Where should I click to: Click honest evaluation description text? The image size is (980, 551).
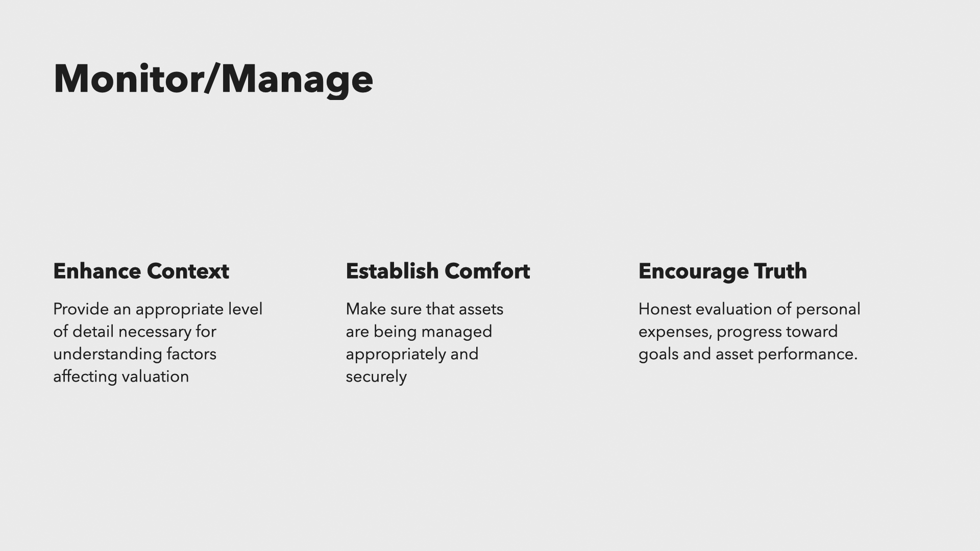tap(749, 331)
